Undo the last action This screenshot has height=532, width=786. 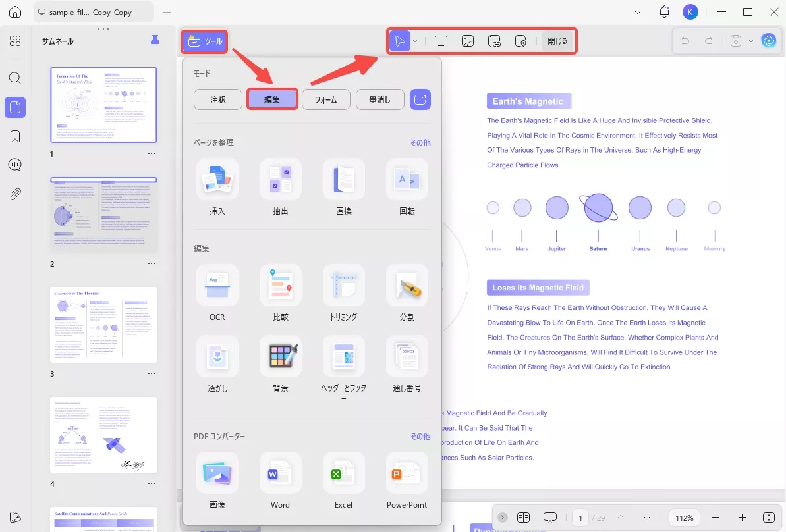(685, 41)
